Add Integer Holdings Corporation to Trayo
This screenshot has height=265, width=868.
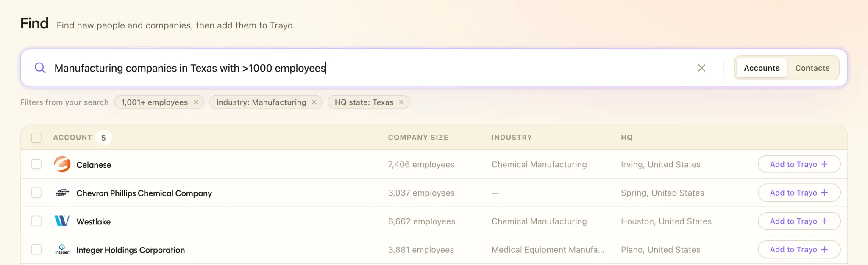click(x=799, y=249)
